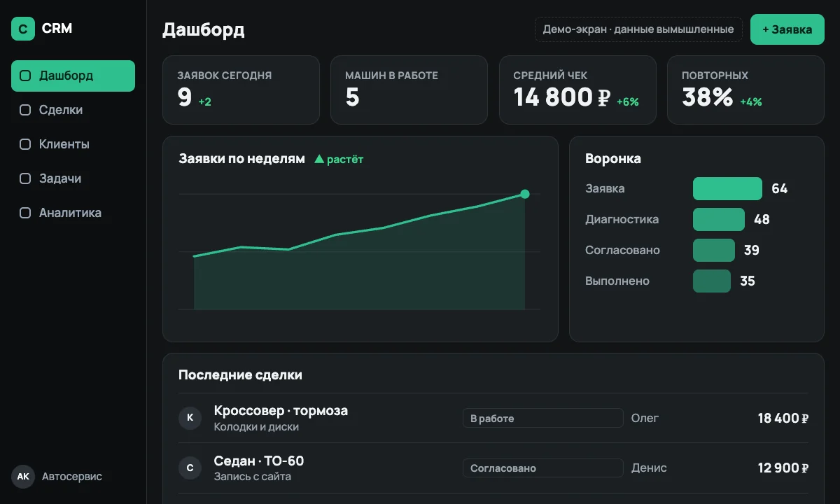Click the manager name Олег
840x504 pixels.
645,419
